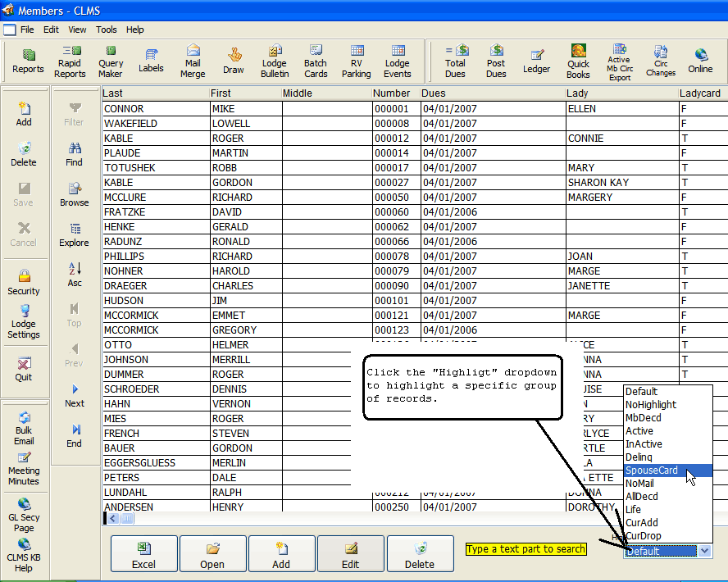728x582 pixels.
Task: Launch the Query Maker tool
Action: pos(111,61)
